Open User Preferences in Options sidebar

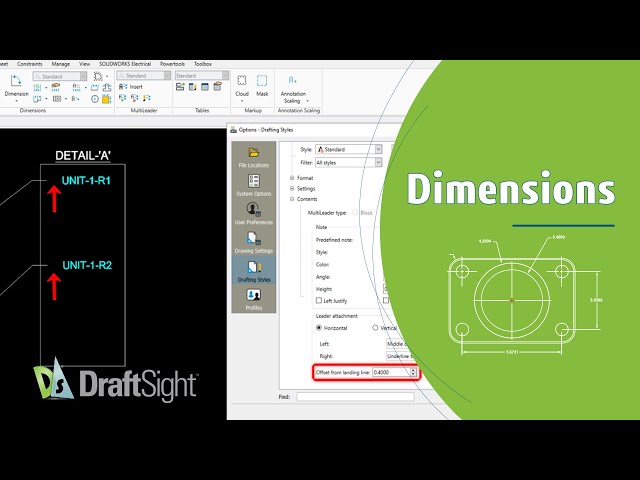click(x=253, y=214)
